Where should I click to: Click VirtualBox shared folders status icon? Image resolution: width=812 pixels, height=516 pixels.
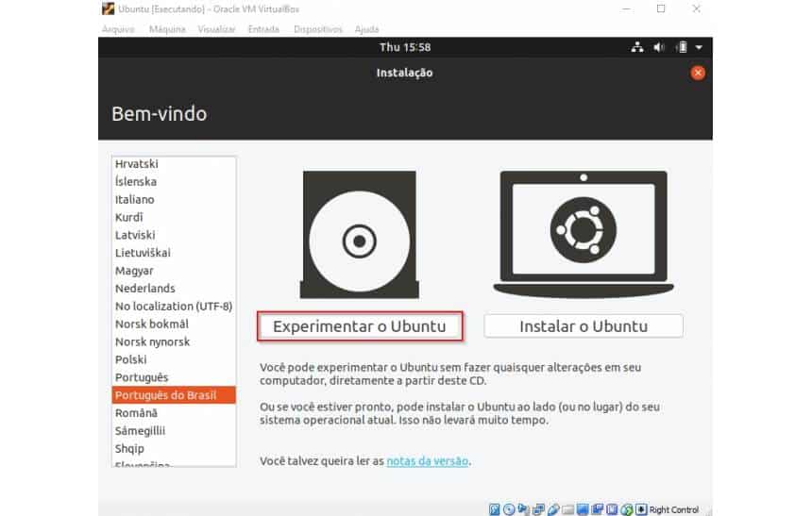coord(568,509)
